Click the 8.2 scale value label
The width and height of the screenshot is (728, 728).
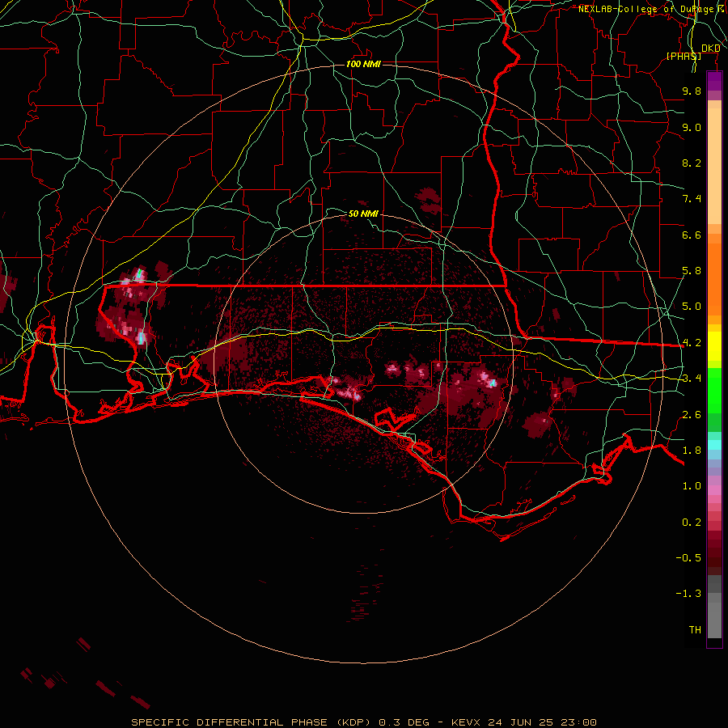tap(692, 163)
